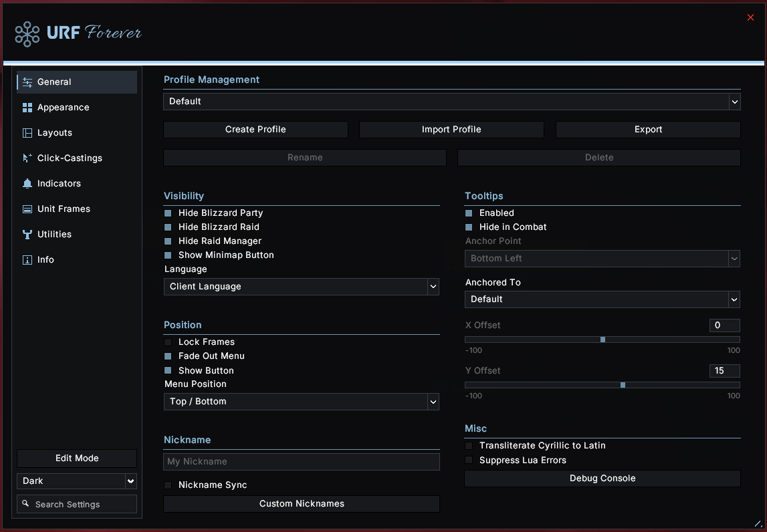Open the Utilities page
This screenshot has width=767, height=532.
coord(77,234)
